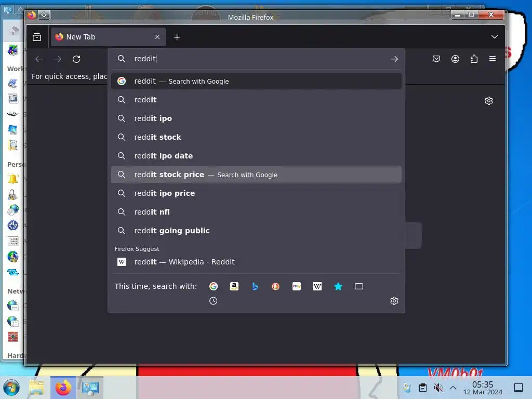Search this time with Wikipedia icon
532x399 pixels.
pos(317,286)
